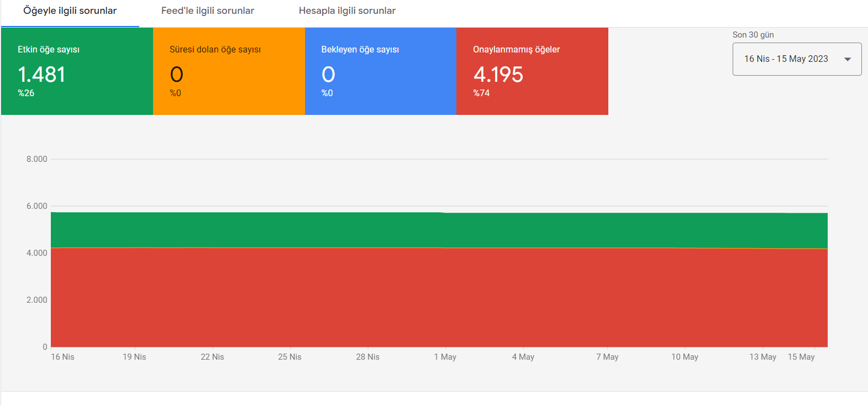Click the dropdown arrow beside date range
Viewport: 868px width, 405px height.
click(x=848, y=59)
